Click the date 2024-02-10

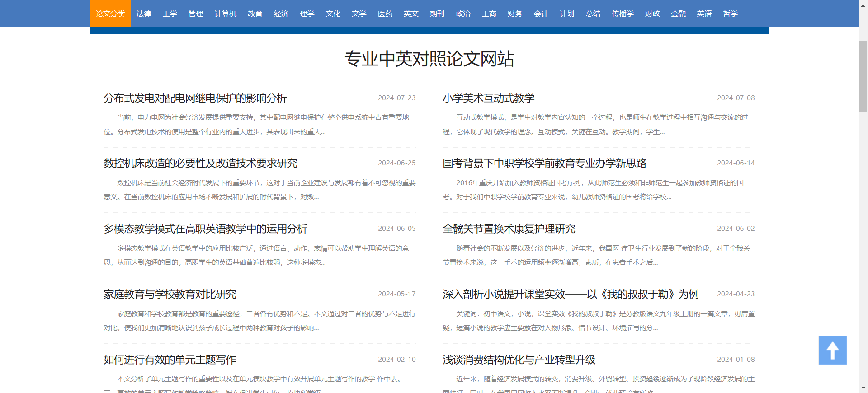tap(397, 359)
